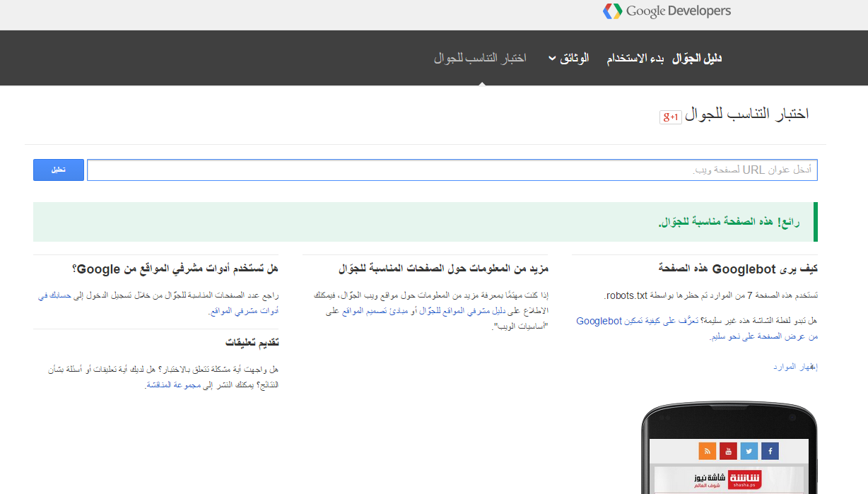Viewport: 868px width, 494px height.
Task: Click the RSS icon in phone preview
Action: 707,451
